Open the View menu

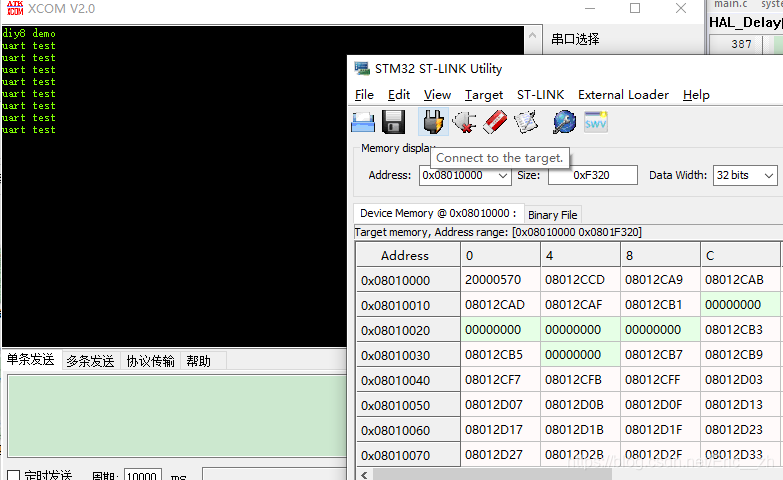pos(437,95)
